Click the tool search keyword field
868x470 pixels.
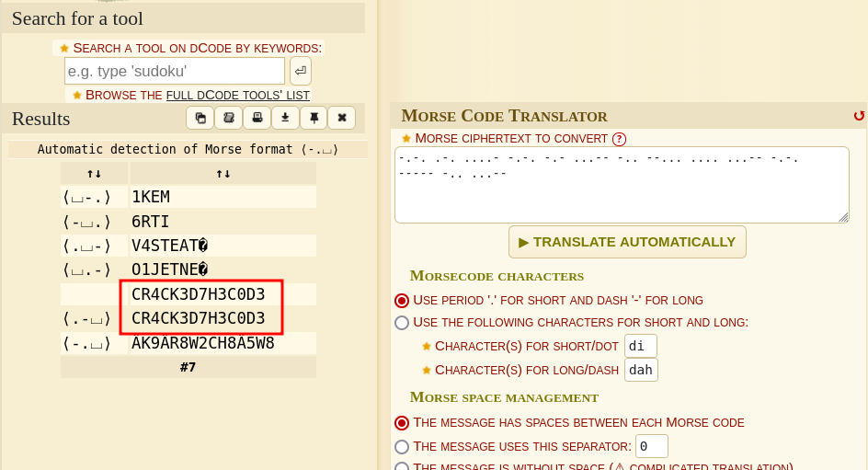(175, 71)
